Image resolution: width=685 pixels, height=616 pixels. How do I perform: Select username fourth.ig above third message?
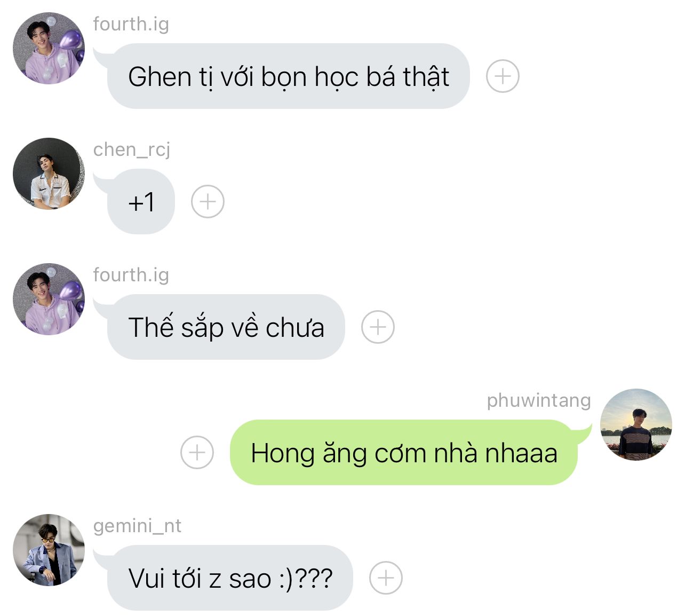(x=131, y=275)
